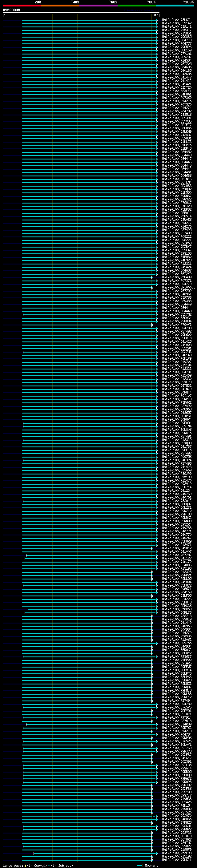Select the UniRef100_Q41003 label
The image size is (197, 868).
[177, 345]
